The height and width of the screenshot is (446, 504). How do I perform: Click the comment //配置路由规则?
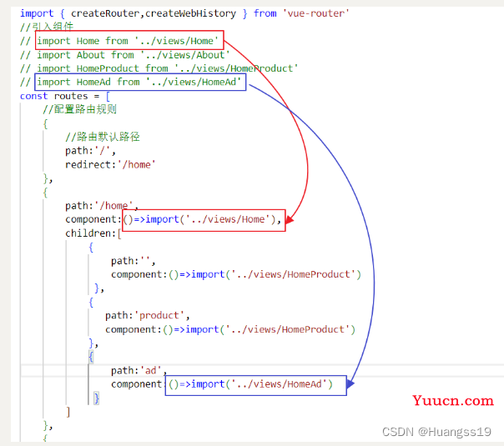tap(80, 109)
